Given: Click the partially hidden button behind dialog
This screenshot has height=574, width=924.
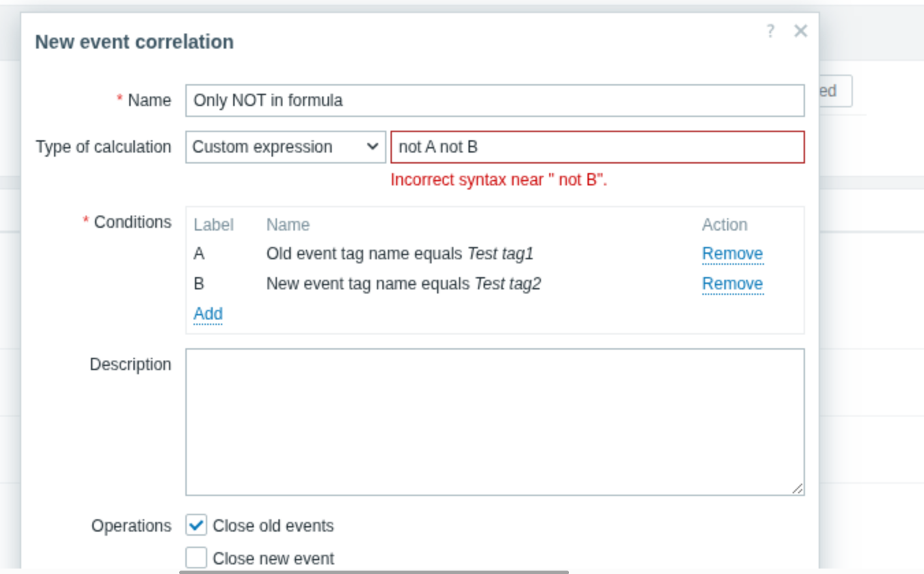Looking at the screenshot, I should [835, 91].
